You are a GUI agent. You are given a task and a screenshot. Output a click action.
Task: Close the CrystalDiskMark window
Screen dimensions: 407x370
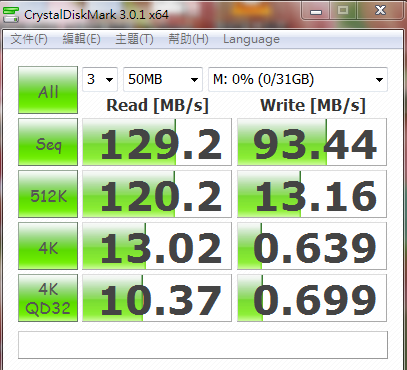[x=380, y=11]
